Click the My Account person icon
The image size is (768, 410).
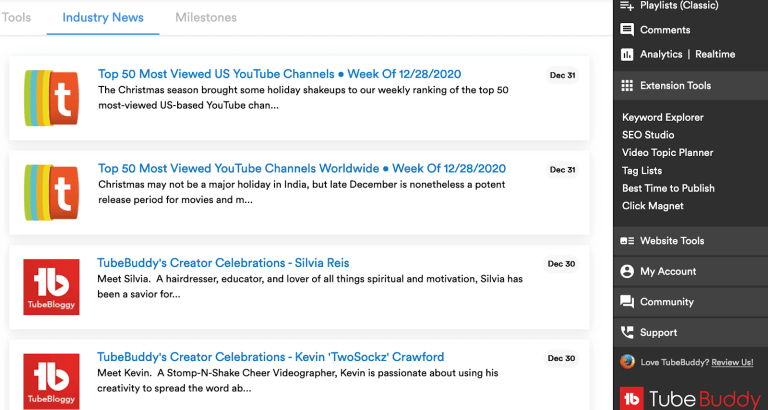point(627,271)
